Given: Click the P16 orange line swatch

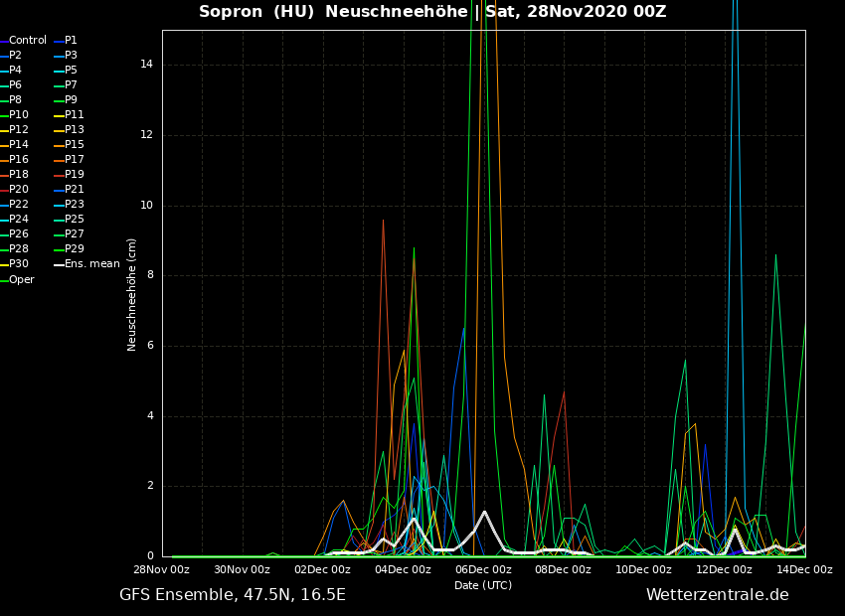Looking at the screenshot, I should pyautogui.click(x=4, y=160).
